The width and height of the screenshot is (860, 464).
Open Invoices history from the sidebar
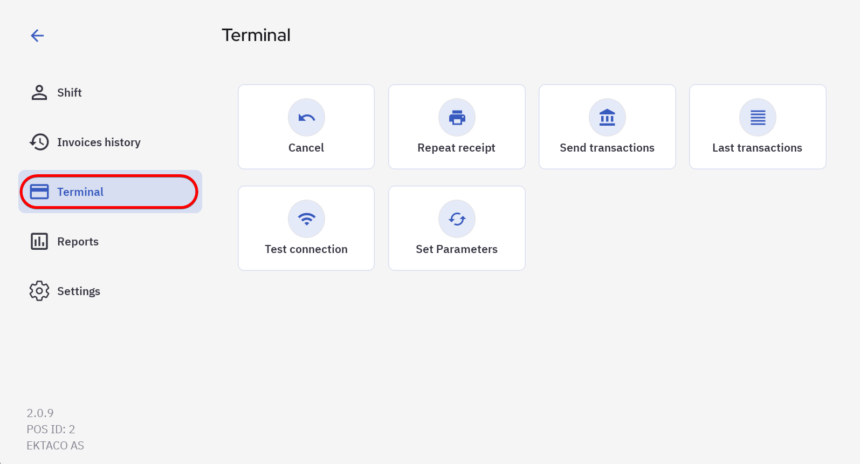coord(98,142)
